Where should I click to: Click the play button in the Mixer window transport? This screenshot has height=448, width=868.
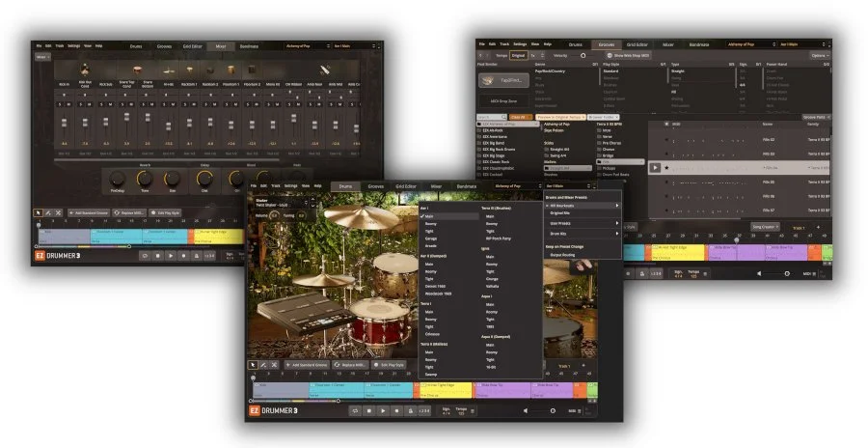(x=171, y=256)
